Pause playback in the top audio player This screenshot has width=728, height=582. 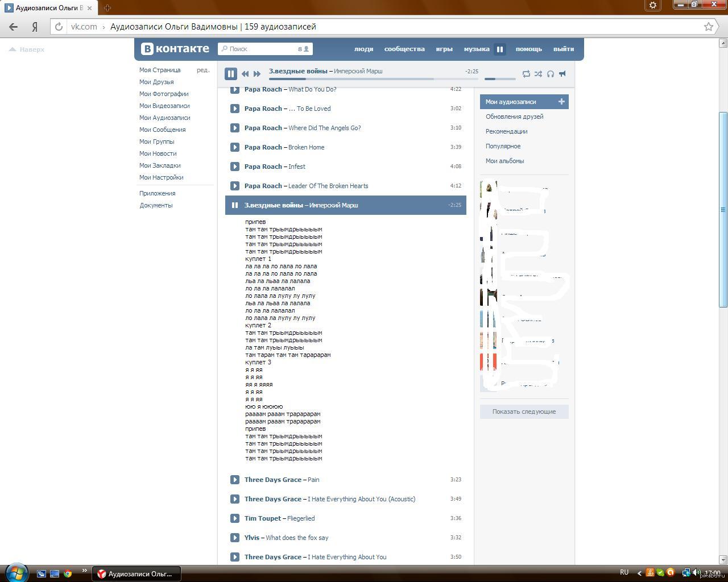pyautogui.click(x=230, y=74)
